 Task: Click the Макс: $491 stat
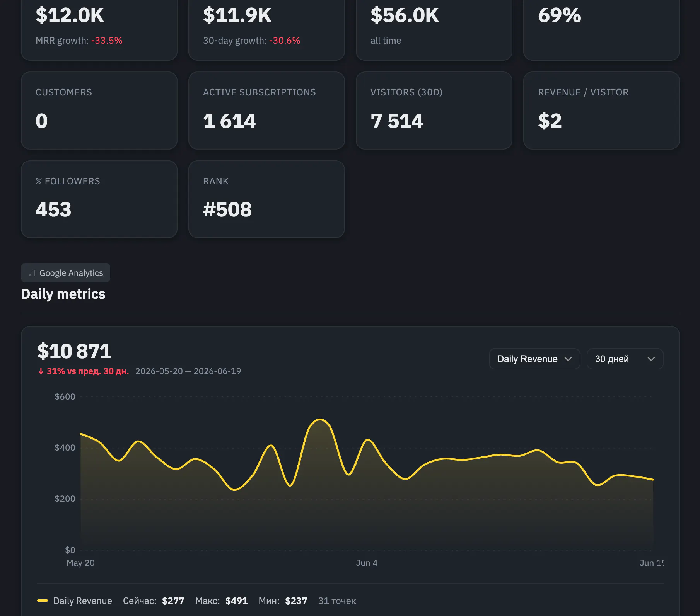click(x=221, y=601)
